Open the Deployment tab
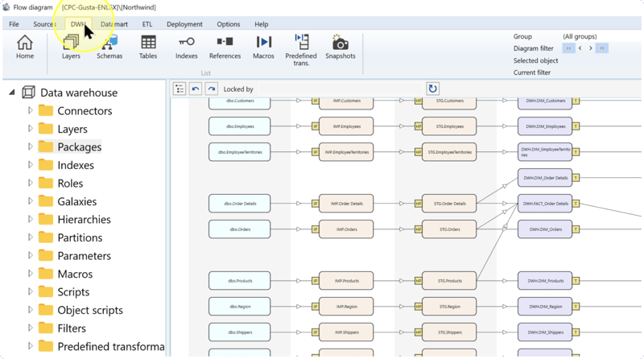Image resolution: width=644 pixels, height=359 pixels. (184, 24)
